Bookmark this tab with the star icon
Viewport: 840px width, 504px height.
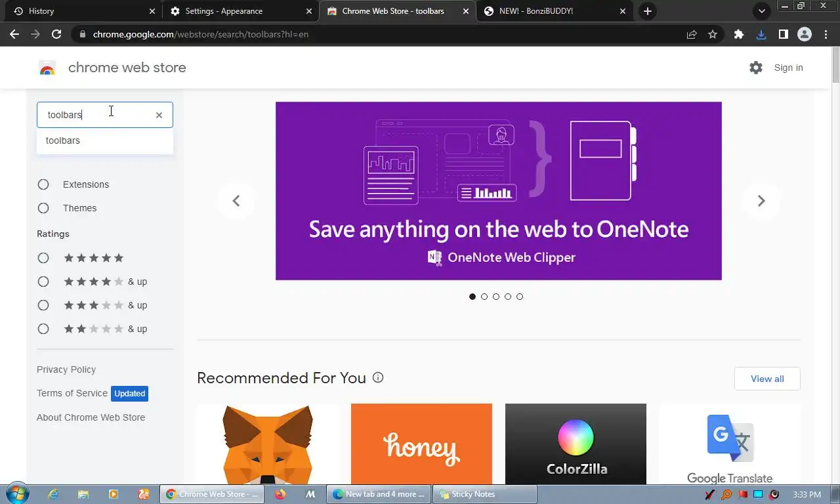pos(713,35)
